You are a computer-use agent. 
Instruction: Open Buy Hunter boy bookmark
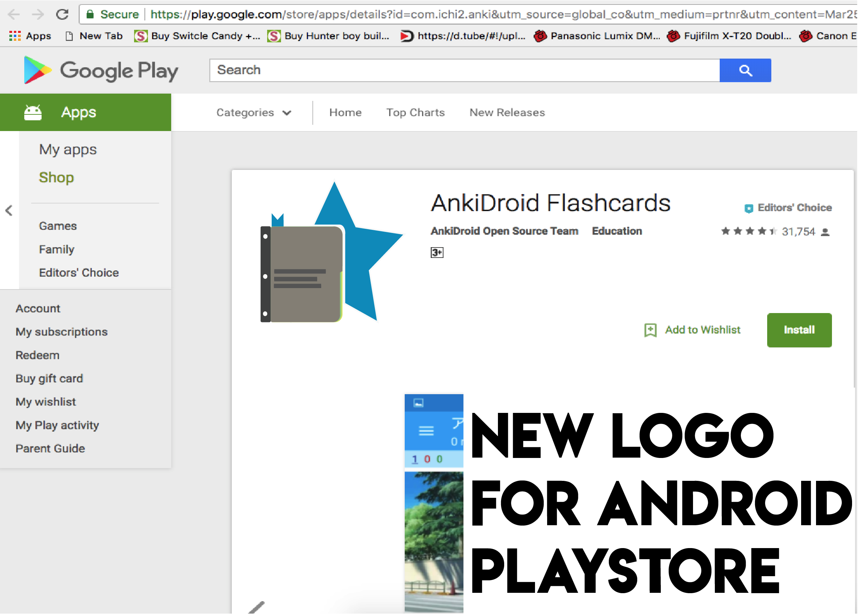coord(328,36)
